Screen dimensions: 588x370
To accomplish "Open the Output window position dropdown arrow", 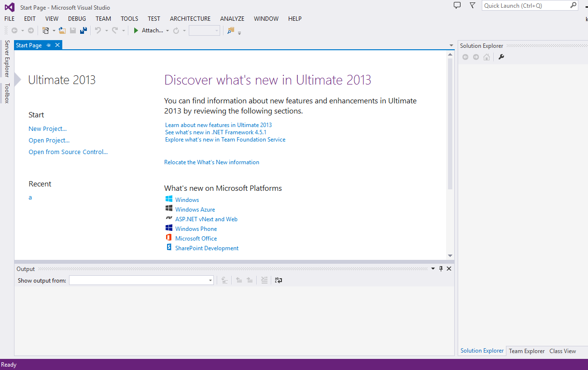I will click(433, 269).
